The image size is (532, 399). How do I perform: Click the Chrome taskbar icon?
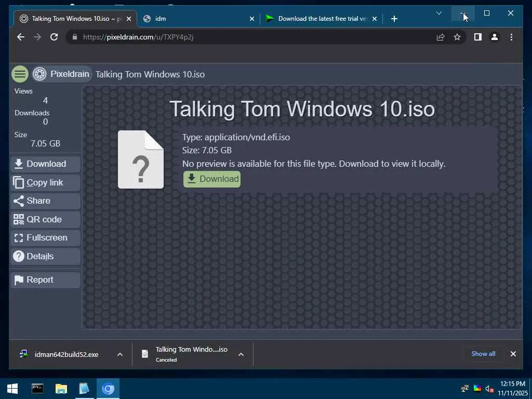(x=108, y=389)
